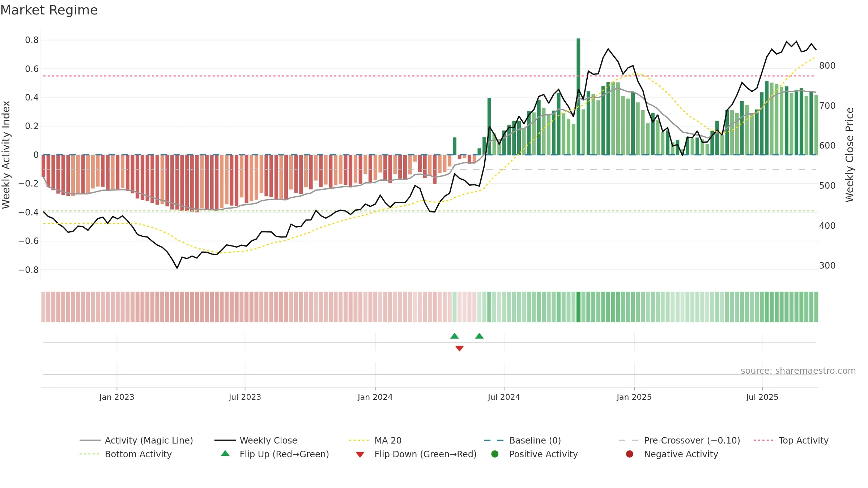Toggle Flip Down (Green→Red) legend entry
This screenshot has width=868, height=488.
416,454
